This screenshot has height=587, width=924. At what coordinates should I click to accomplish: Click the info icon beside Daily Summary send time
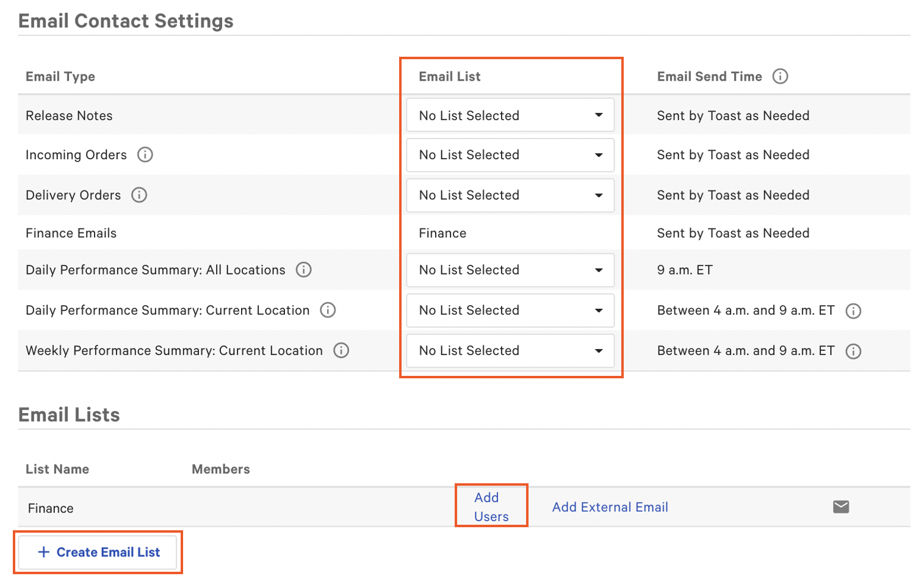coord(853,311)
